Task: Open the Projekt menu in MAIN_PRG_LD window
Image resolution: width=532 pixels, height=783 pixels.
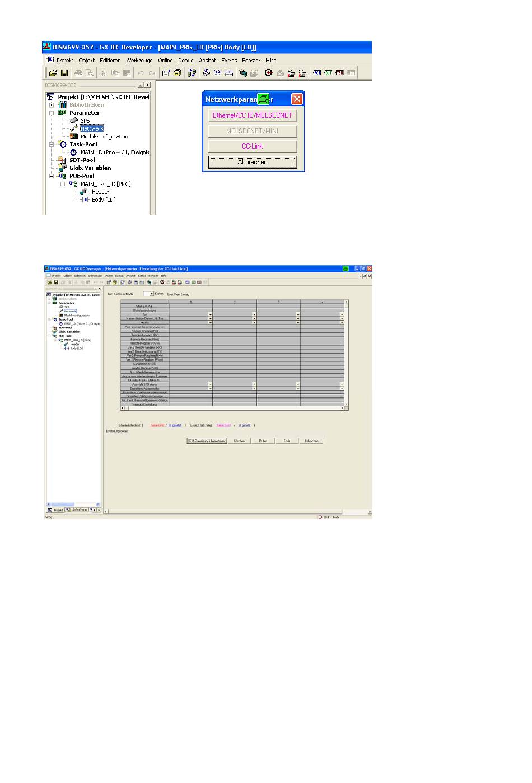Action: pyautogui.click(x=65, y=60)
